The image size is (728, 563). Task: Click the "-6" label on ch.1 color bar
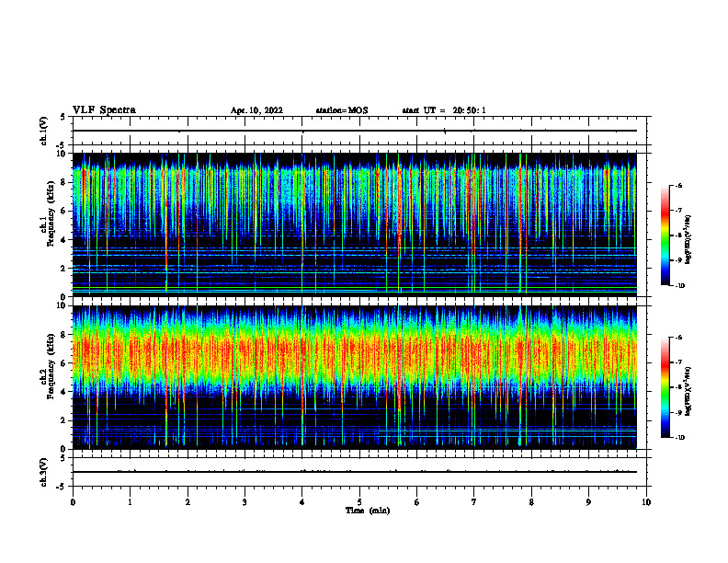pos(678,185)
